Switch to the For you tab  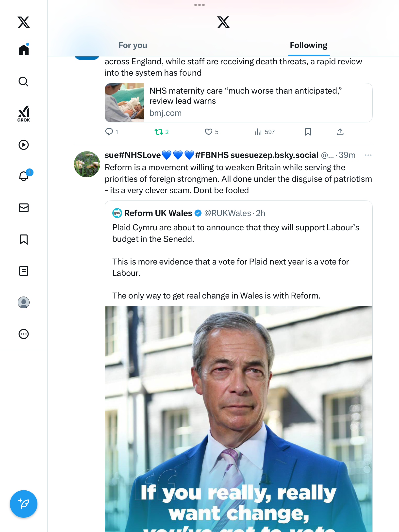point(133,45)
